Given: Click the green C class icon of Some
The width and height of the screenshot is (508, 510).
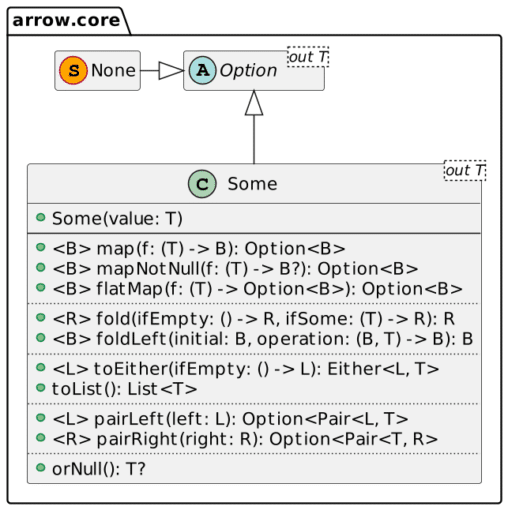Looking at the screenshot, I should 202,184.
